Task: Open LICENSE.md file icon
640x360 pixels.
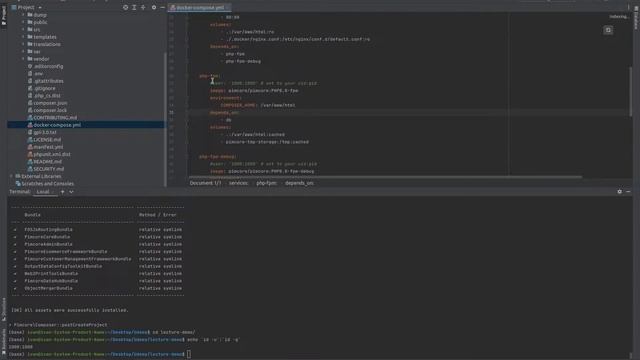Action: (30, 140)
